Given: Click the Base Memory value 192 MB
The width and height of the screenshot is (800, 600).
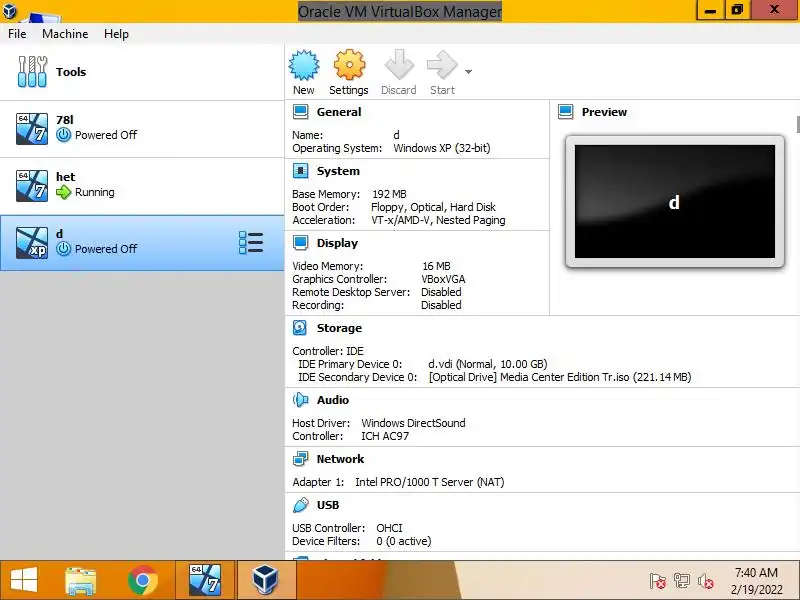Looking at the screenshot, I should tap(389, 194).
